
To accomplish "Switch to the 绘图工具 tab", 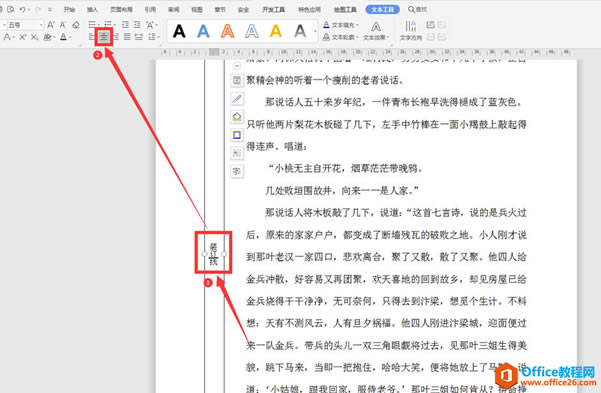I will click(x=345, y=10).
